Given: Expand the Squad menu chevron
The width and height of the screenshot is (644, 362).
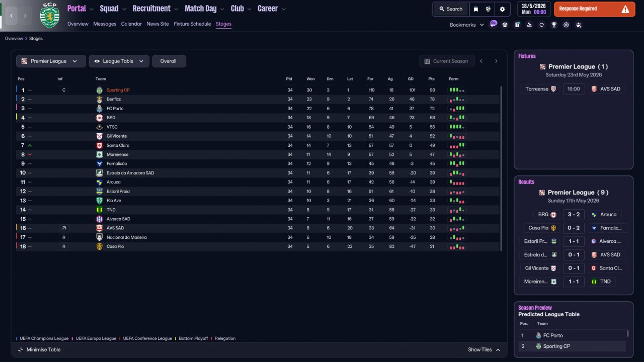Looking at the screenshot, I should pyautogui.click(x=124, y=9).
